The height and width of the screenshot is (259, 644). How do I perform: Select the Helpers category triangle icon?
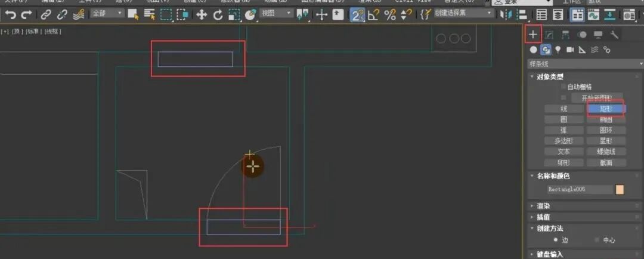(x=582, y=50)
